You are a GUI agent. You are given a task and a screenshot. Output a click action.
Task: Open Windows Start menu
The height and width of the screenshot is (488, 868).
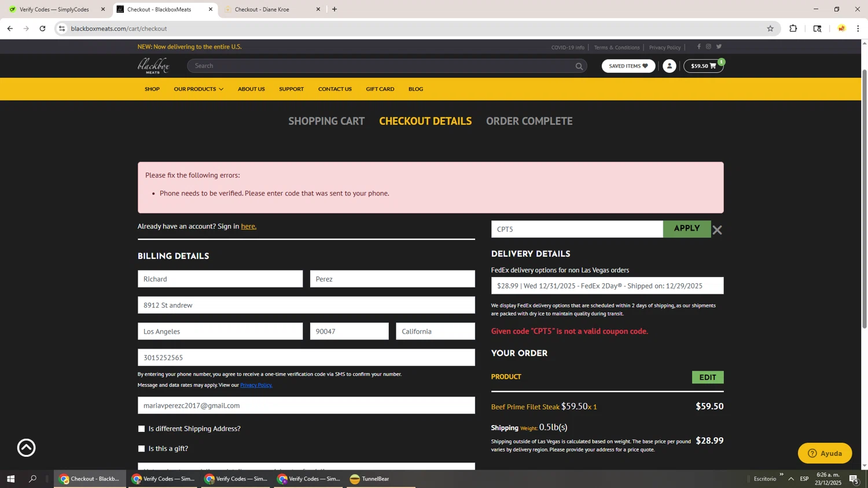[10, 479]
